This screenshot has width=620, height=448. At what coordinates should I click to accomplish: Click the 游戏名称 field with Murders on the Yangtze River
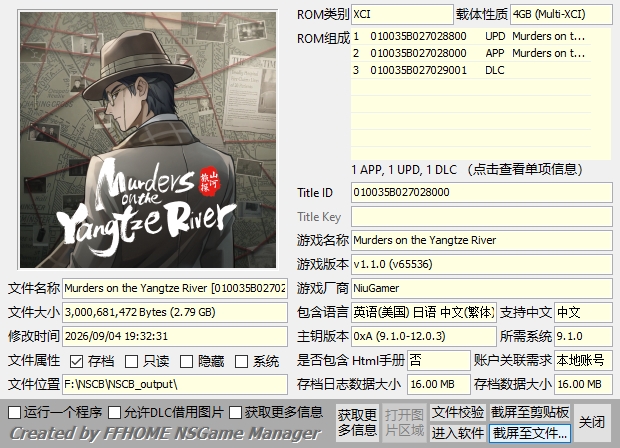pos(482,240)
